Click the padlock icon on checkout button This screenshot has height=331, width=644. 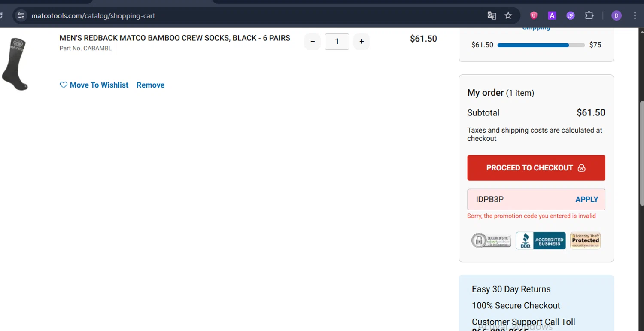(581, 168)
